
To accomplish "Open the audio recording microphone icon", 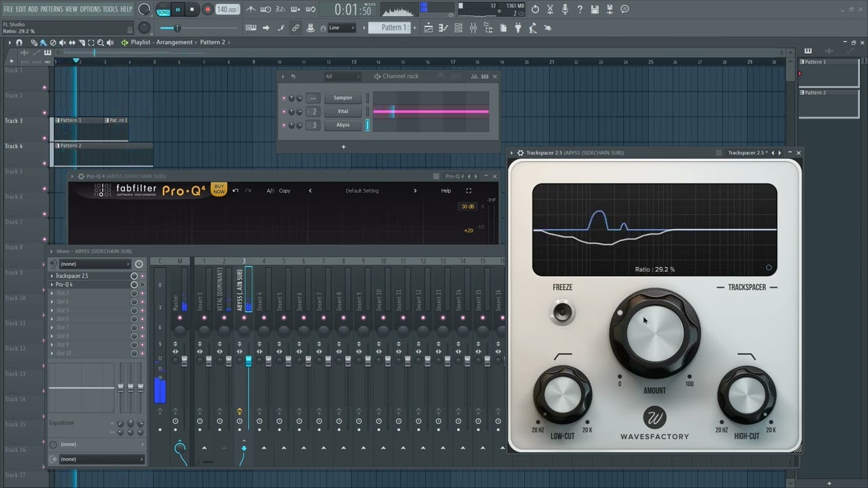I will pos(565,9).
